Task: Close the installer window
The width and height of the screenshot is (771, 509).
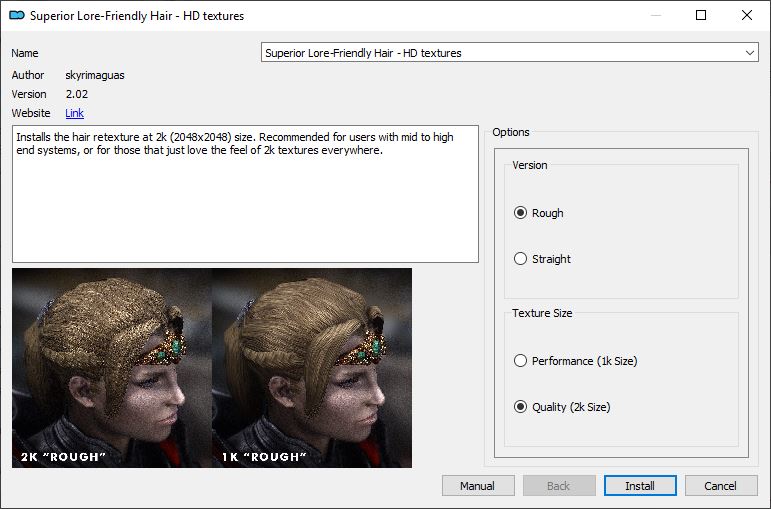Action: (x=747, y=15)
